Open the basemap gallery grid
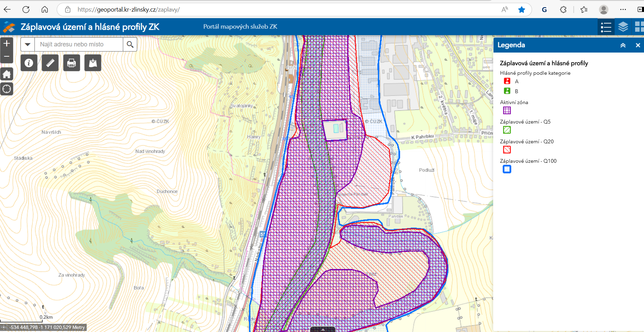Viewport: 644px width, 332px height. 639,27
